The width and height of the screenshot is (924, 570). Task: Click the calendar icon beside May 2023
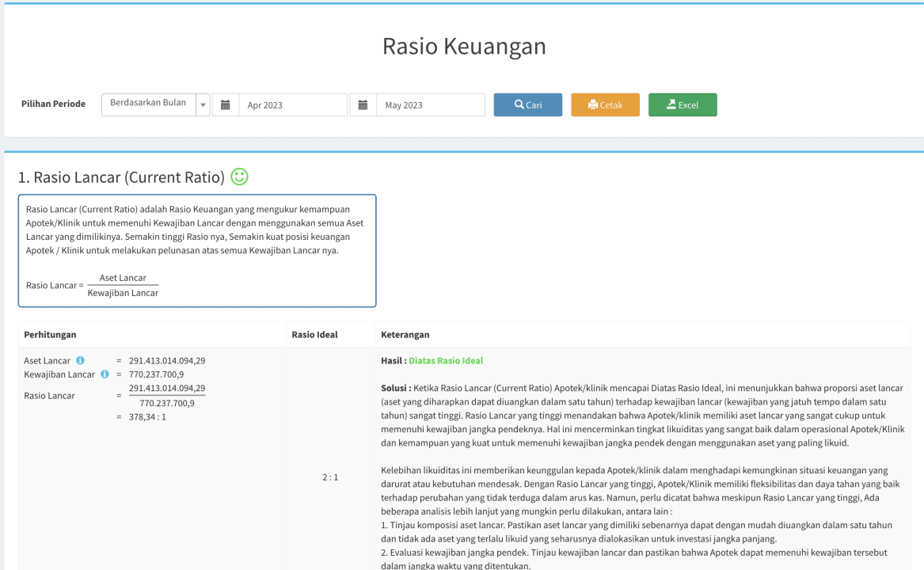(x=363, y=105)
